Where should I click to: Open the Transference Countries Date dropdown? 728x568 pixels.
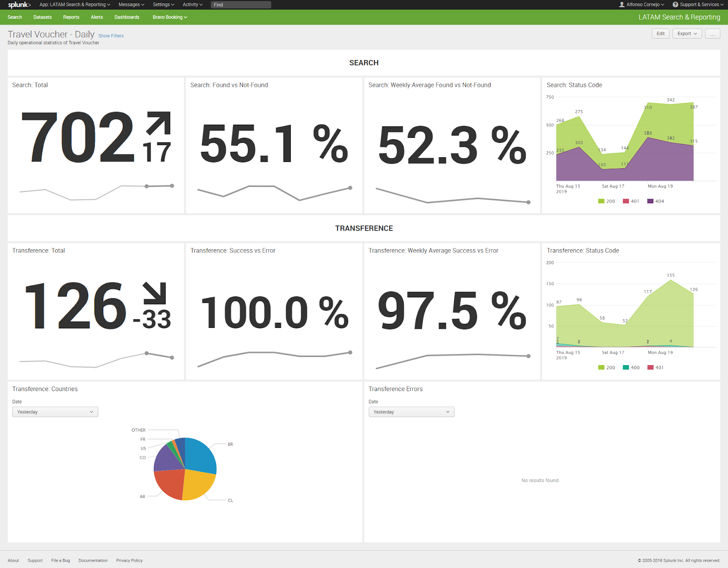[55, 412]
